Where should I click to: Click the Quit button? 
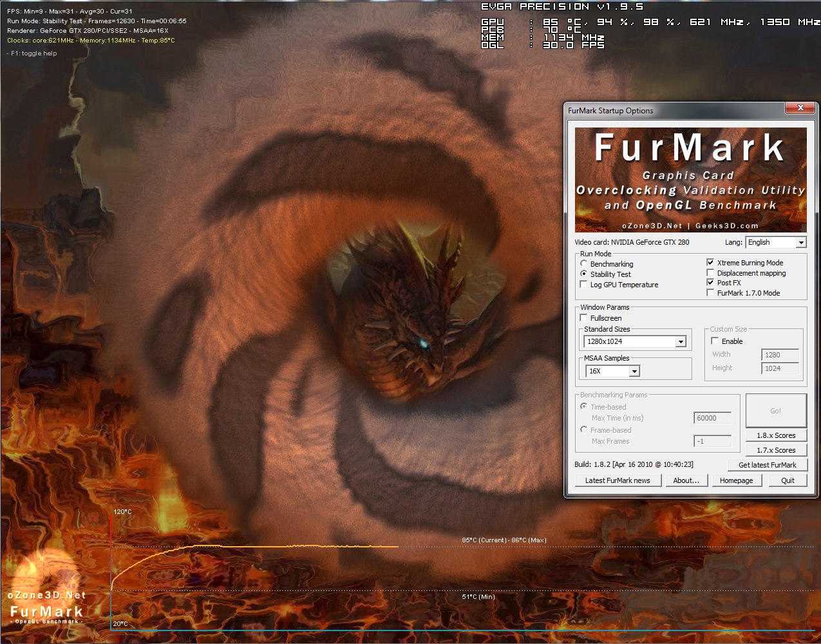[788, 480]
